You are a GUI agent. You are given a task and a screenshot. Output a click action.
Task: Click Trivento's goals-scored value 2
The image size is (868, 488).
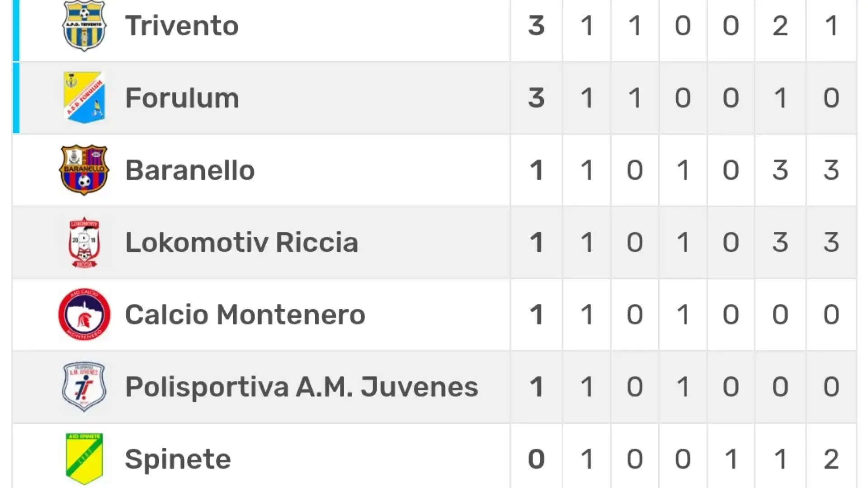[780, 25]
